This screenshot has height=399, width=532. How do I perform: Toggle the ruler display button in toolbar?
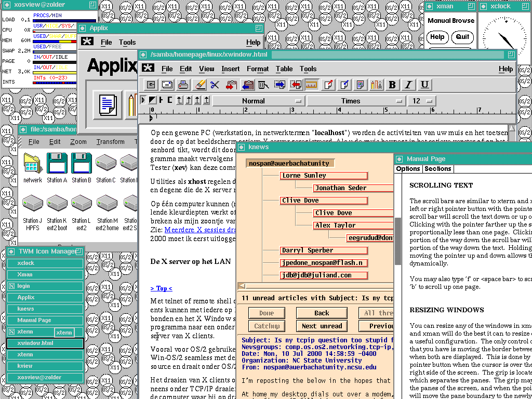(x=312, y=85)
